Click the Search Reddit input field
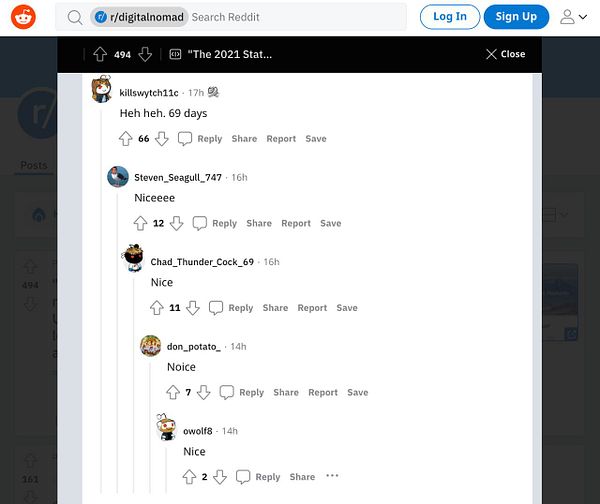This screenshot has width=600, height=504. (x=297, y=17)
